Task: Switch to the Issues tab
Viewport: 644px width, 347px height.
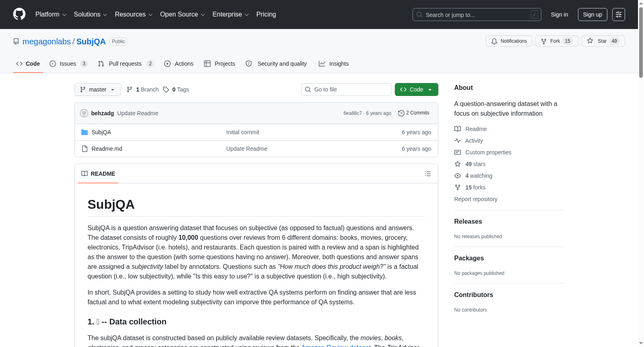Action: point(68,64)
